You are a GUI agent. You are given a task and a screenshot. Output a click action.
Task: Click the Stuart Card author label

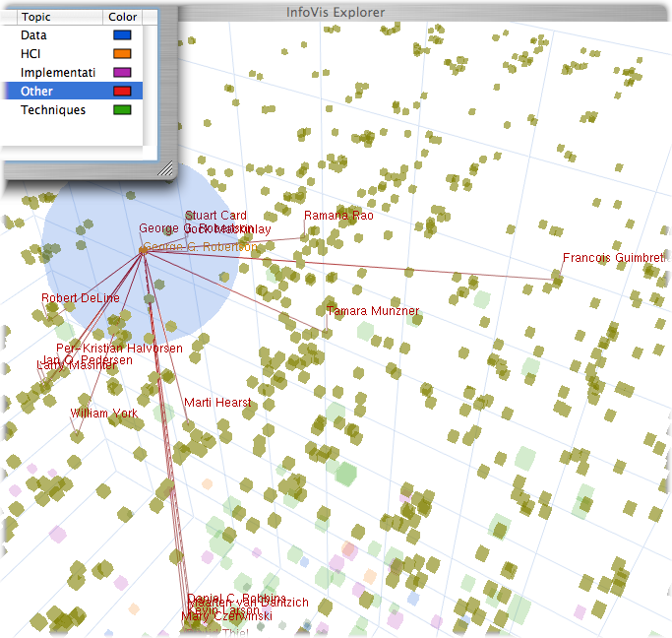pos(216,216)
